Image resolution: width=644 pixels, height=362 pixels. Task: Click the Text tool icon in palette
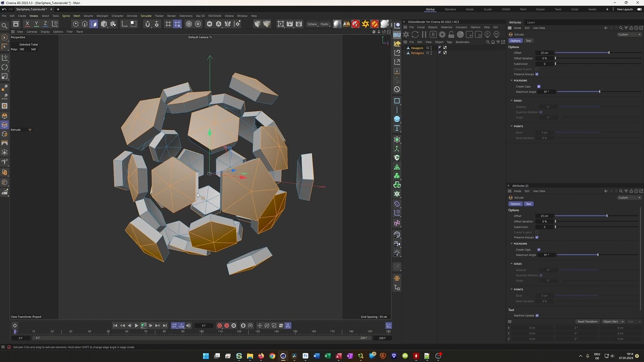(397, 128)
